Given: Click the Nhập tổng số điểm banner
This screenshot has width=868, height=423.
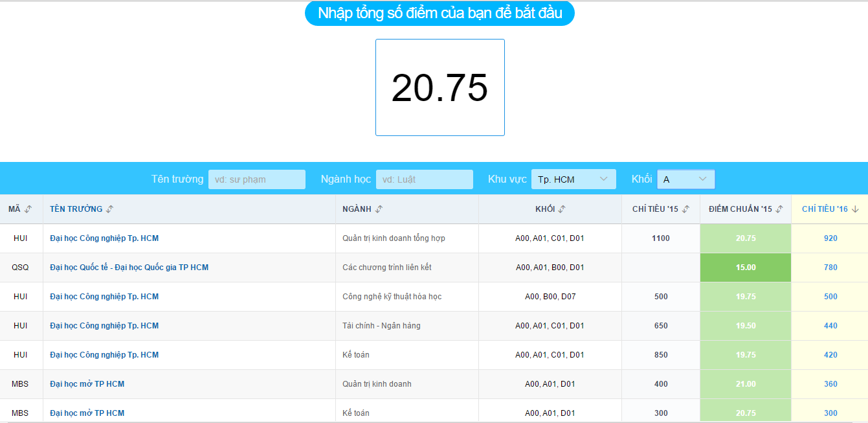Looking at the screenshot, I should [x=440, y=13].
